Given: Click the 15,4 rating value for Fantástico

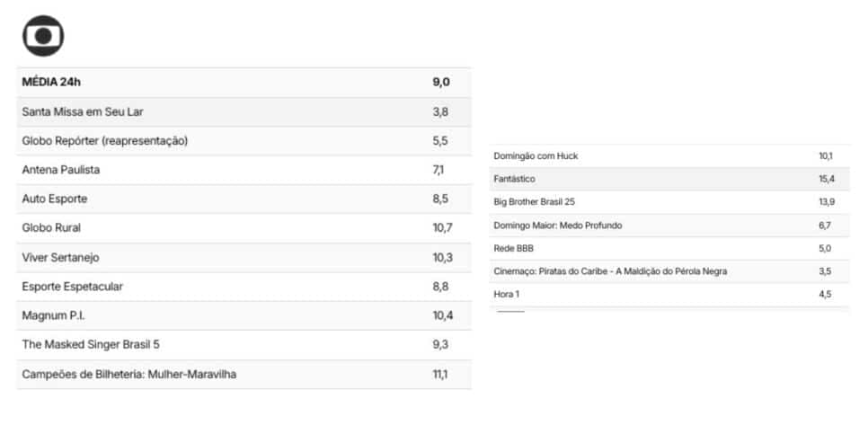Looking at the screenshot, I should click(827, 180).
